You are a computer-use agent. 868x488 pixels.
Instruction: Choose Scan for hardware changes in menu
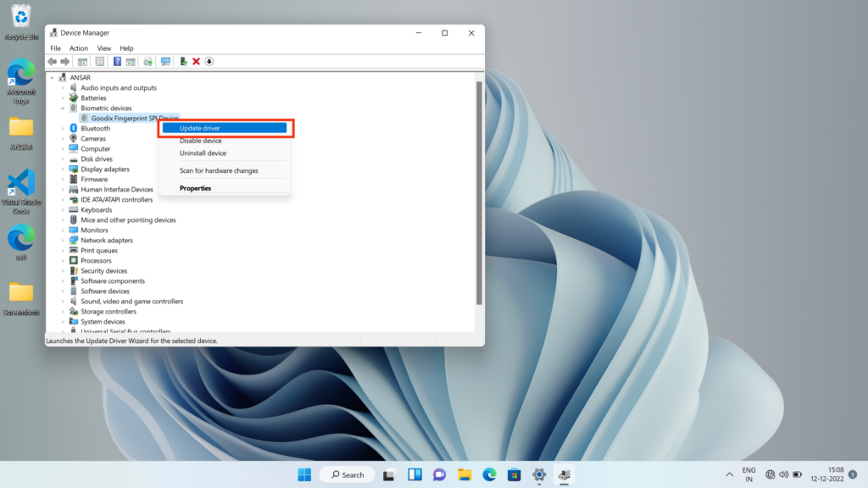tap(225, 170)
